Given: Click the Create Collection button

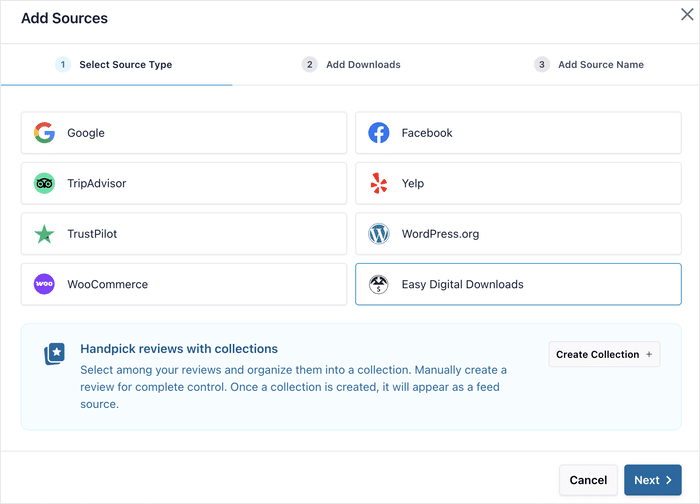Looking at the screenshot, I should (604, 354).
